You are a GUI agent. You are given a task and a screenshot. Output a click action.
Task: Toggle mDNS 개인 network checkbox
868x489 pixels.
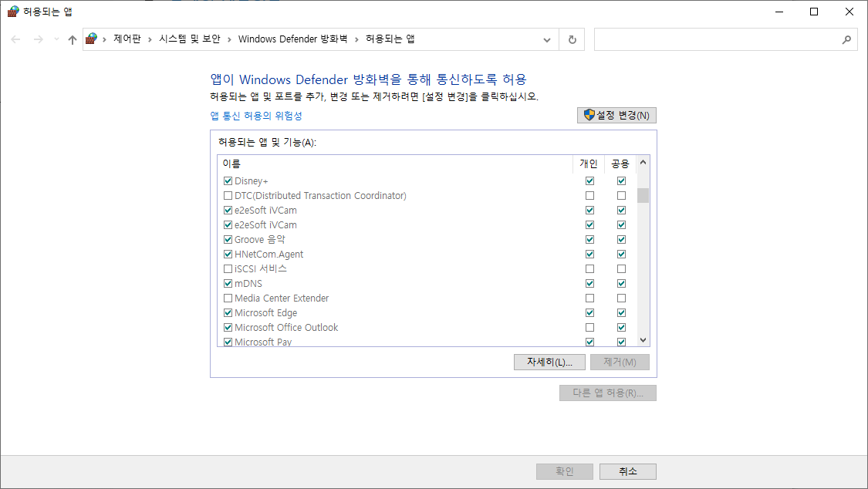pos(589,283)
